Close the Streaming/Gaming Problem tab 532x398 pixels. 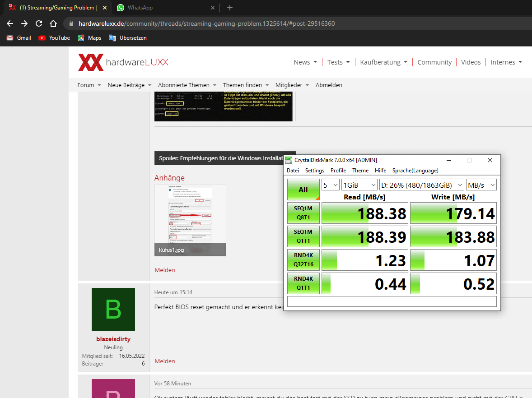pyautogui.click(x=104, y=8)
